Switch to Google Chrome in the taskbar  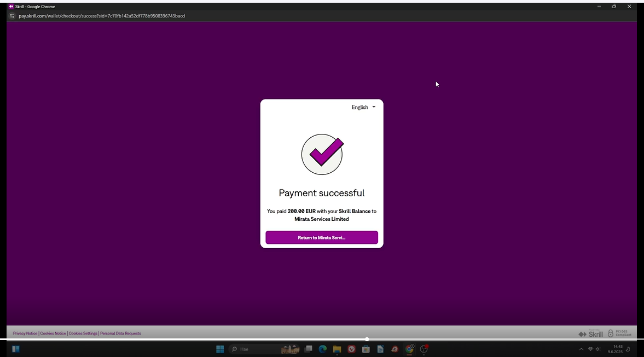(x=409, y=349)
